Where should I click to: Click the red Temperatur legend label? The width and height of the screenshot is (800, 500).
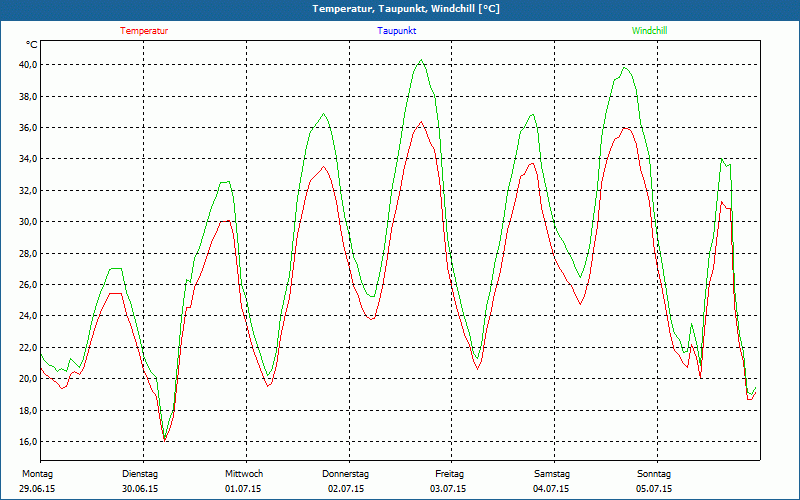(144, 31)
